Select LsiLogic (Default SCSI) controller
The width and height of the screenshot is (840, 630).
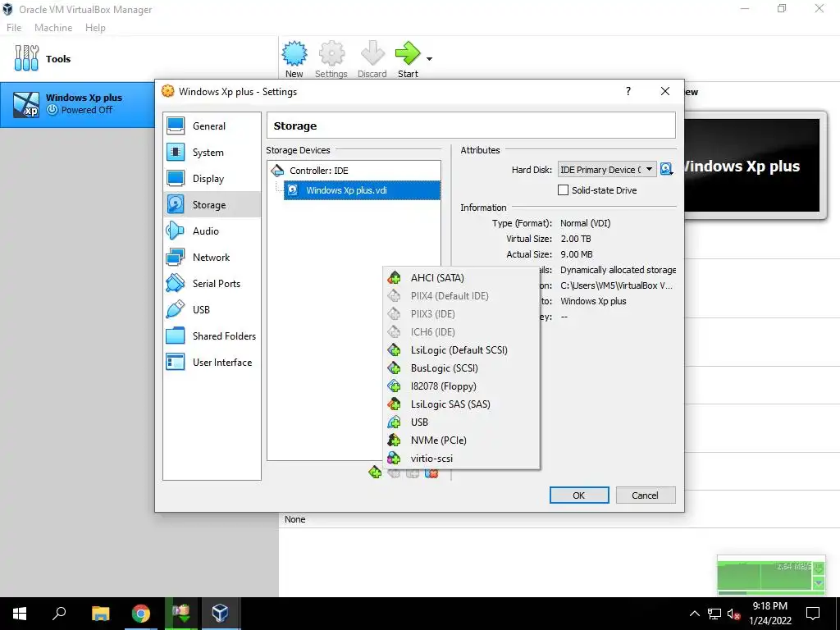[461, 349]
